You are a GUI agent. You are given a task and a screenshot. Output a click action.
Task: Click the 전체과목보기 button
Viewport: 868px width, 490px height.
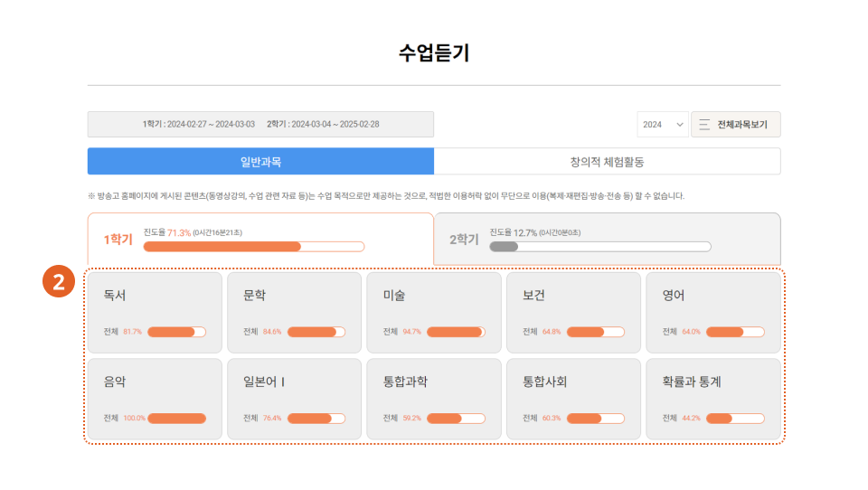[736, 125]
